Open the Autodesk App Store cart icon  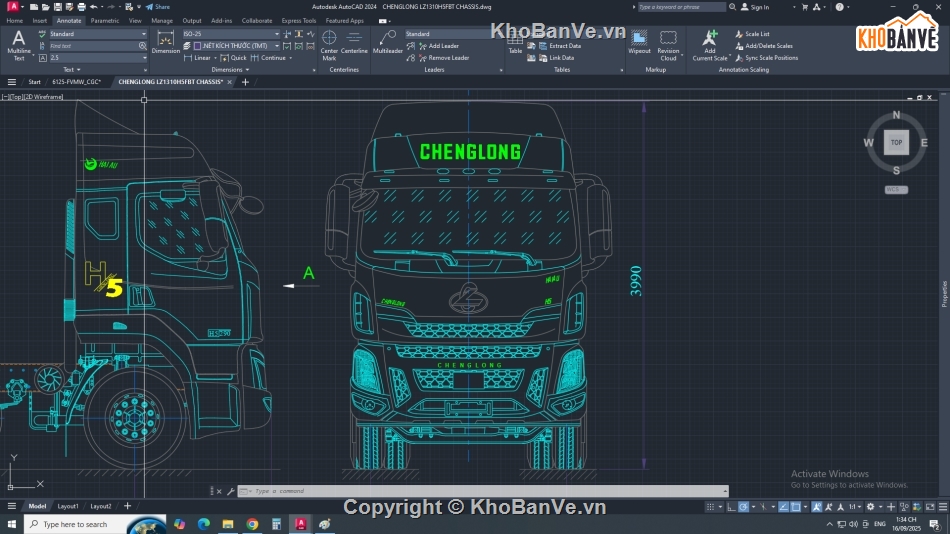coord(805,7)
